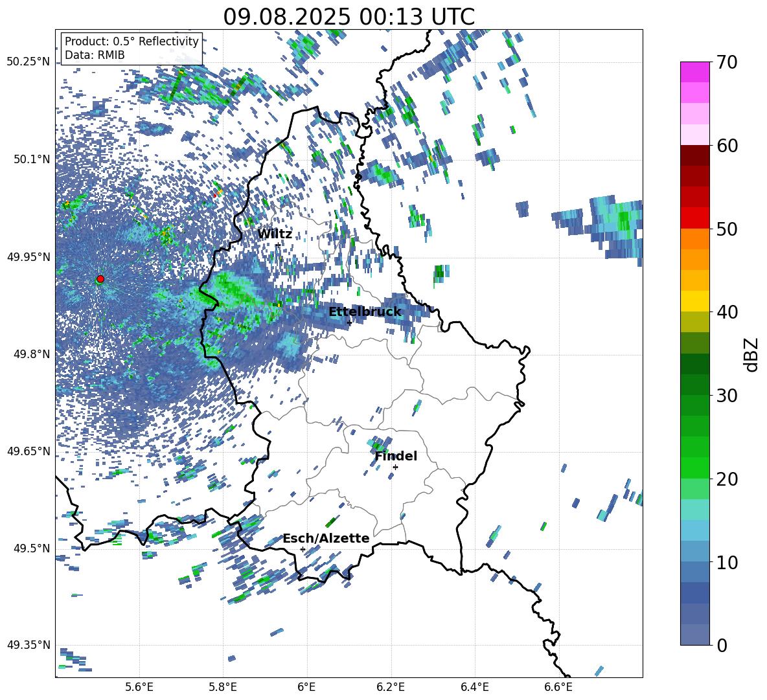The height and width of the screenshot is (700, 767).
Task: Click the dBZ colorbar axis label
Action: (x=752, y=354)
